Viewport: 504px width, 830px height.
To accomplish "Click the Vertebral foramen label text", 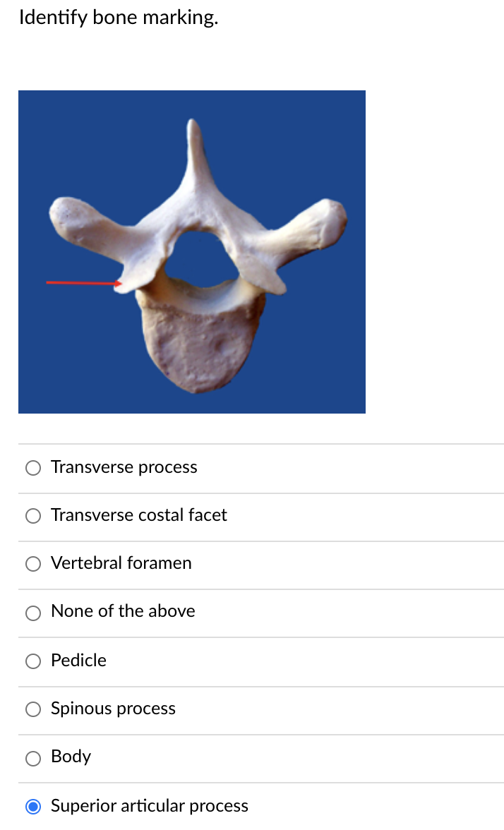I will (121, 564).
